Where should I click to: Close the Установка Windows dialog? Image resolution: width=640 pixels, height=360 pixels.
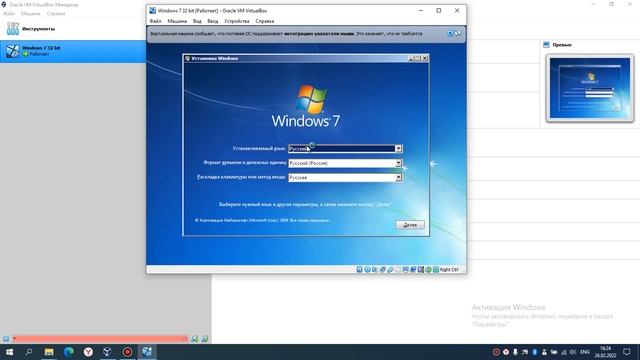coord(424,58)
